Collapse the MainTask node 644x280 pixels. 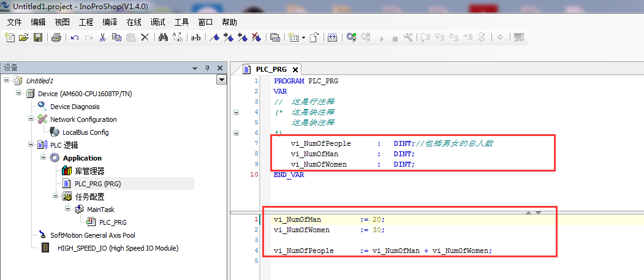click(x=67, y=208)
